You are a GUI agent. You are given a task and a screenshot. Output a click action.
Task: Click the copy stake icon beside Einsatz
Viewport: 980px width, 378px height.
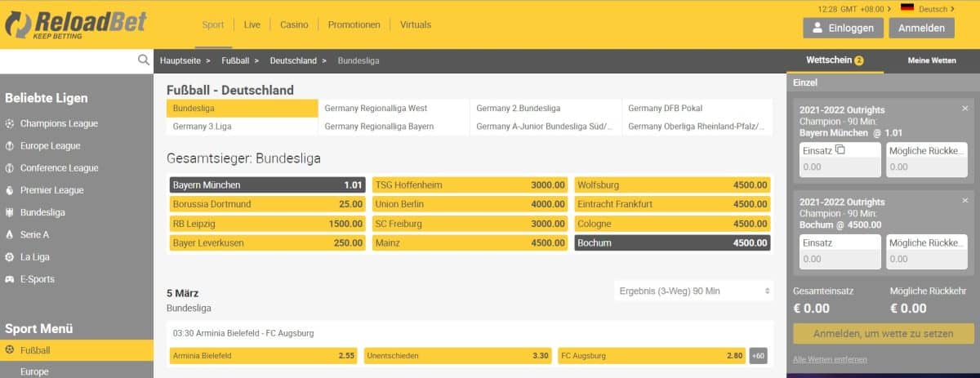coord(840,149)
